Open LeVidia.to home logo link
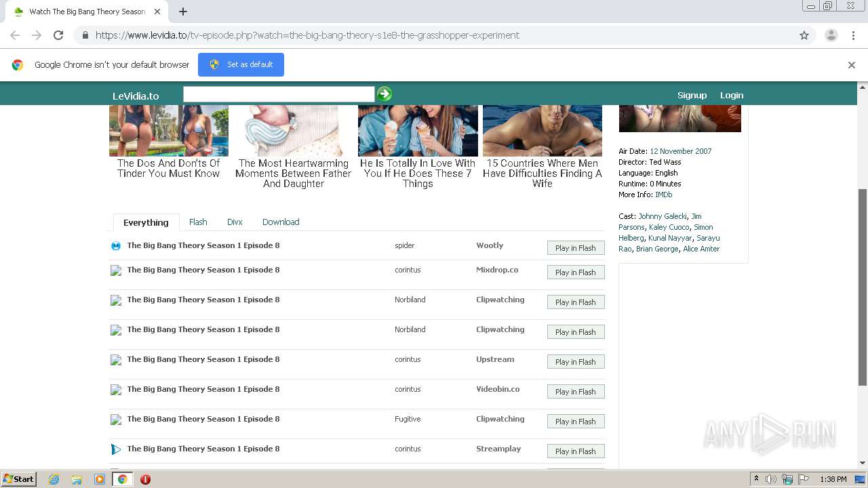 tap(136, 96)
